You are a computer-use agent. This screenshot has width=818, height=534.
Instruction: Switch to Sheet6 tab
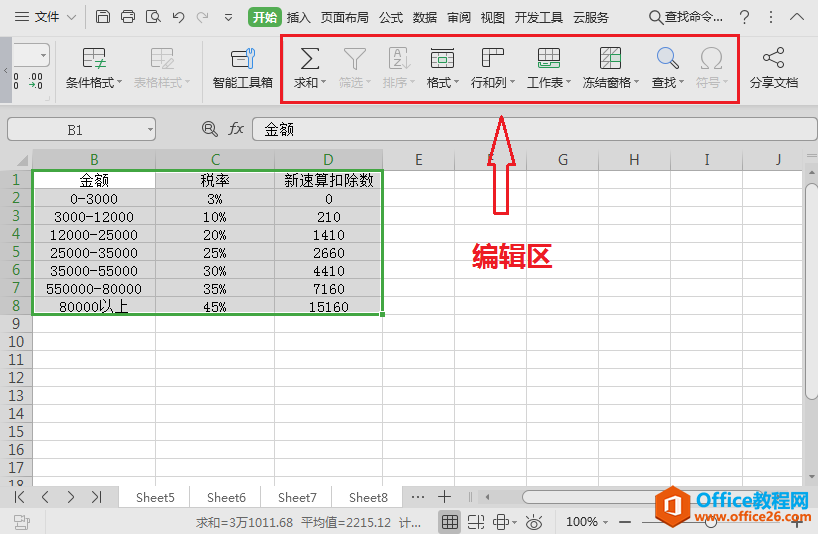click(226, 497)
